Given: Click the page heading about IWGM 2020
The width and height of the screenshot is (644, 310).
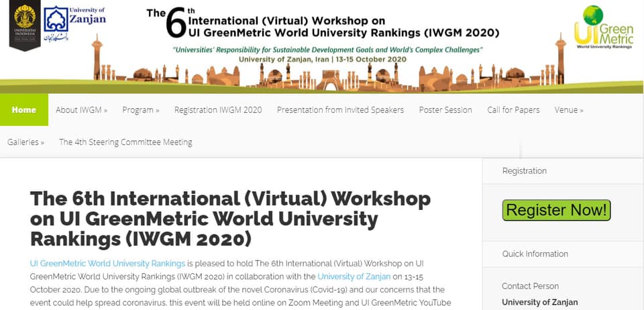Looking at the screenshot, I should pyautogui.click(x=230, y=219).
